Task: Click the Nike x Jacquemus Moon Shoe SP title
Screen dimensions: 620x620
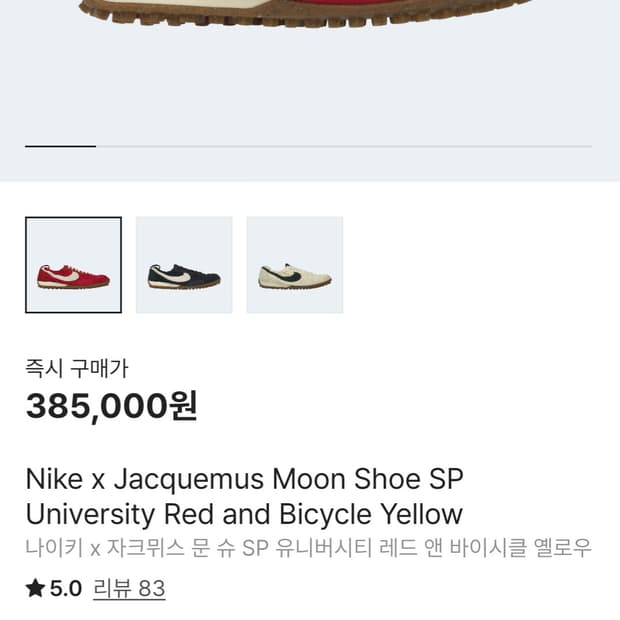Action: coord(244,479)
